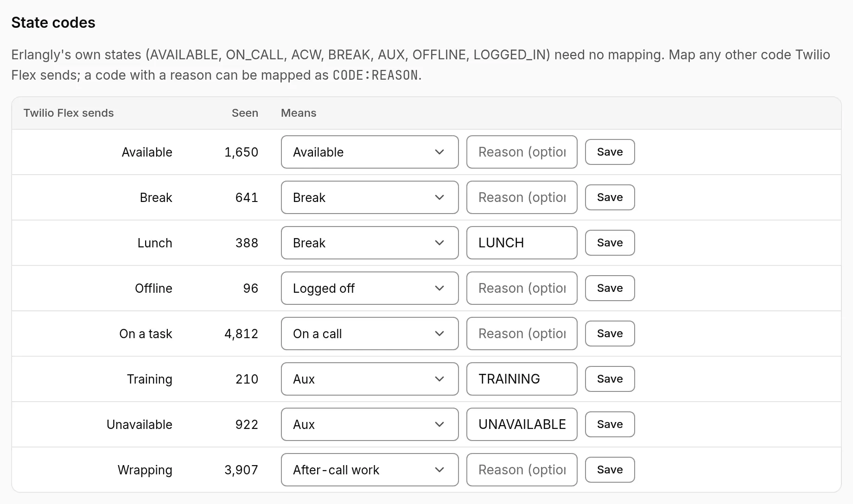Open the On a call dropdown

(x=369, y=334)
